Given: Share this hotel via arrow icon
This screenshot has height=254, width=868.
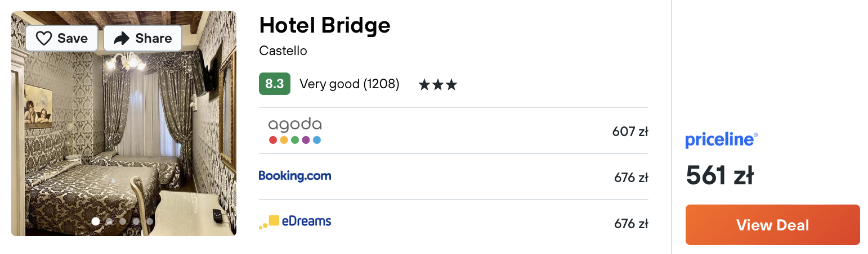Looking at the screenshot, I should click(142, 38).
